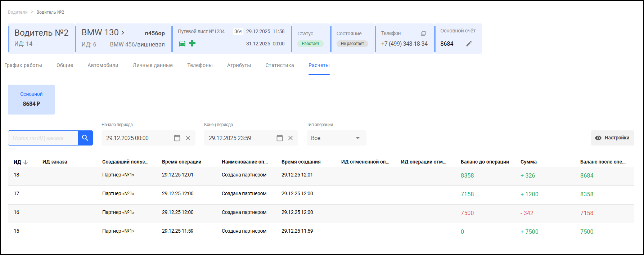The image size is (644, 255).
Task: Click the magnifier search button
Action: pos(85,138)
